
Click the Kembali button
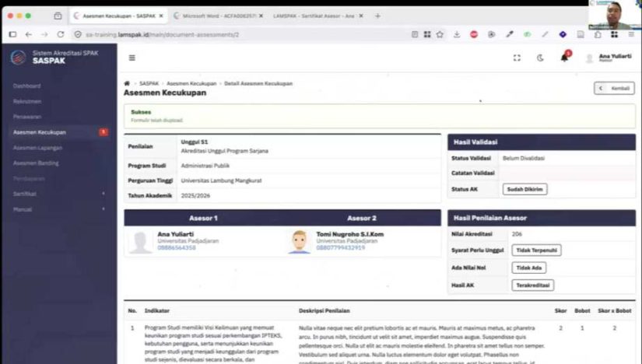click(x=614, y=89)
